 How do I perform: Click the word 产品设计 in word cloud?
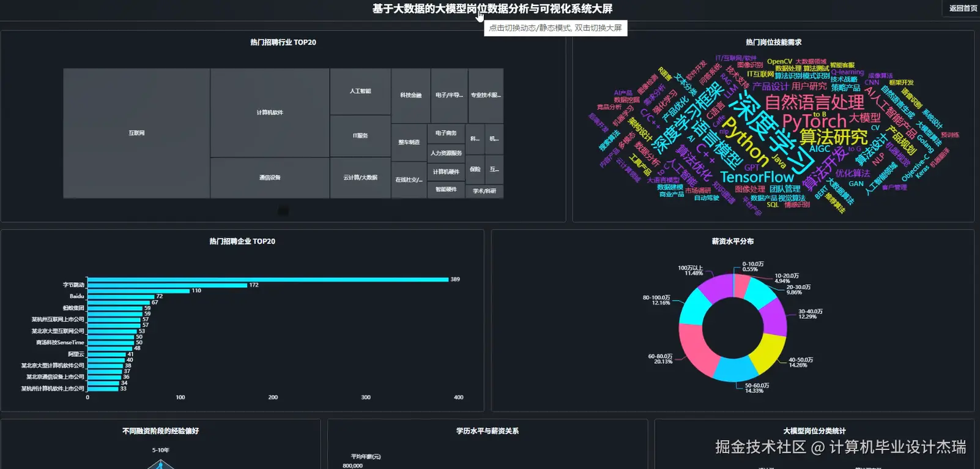[771, 86]
